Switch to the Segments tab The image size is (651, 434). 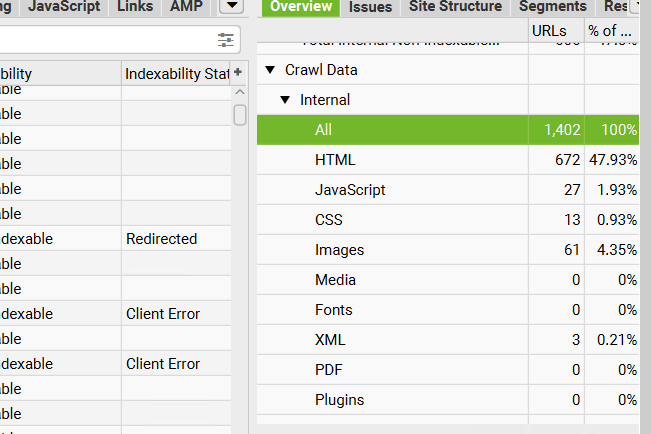(x=553, y=7)
